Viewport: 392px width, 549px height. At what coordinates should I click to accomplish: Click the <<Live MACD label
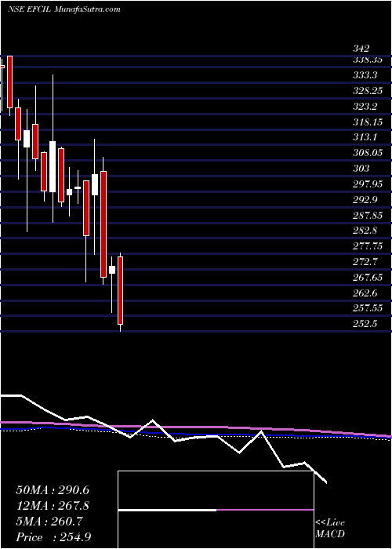(330, 529)
